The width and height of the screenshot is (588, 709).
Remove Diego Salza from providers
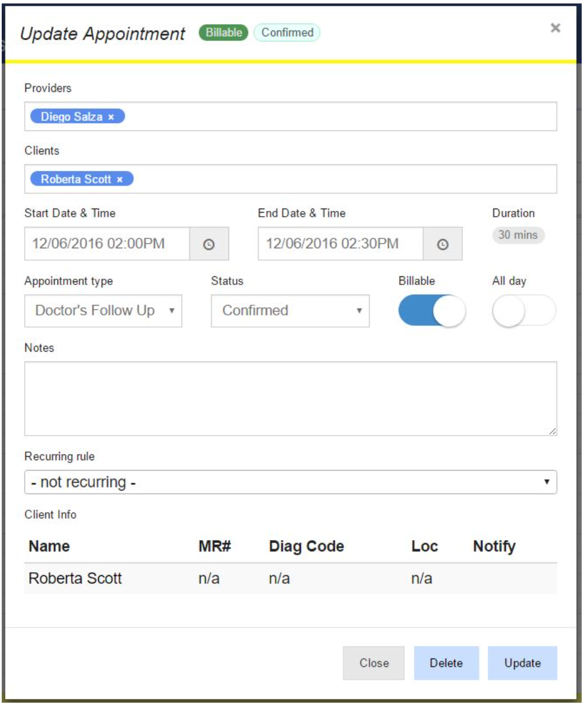click(111, 117)
